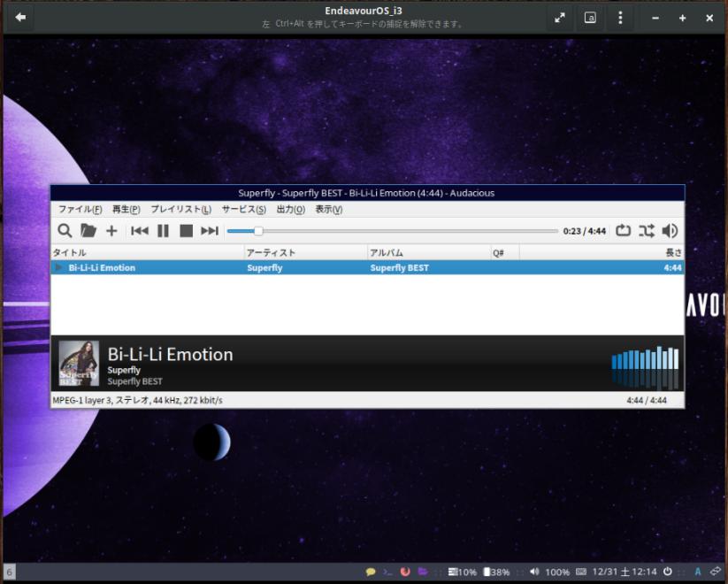Screen dimensions: 728x584
Task: Pause the current playback
Action: pos(163,230)
